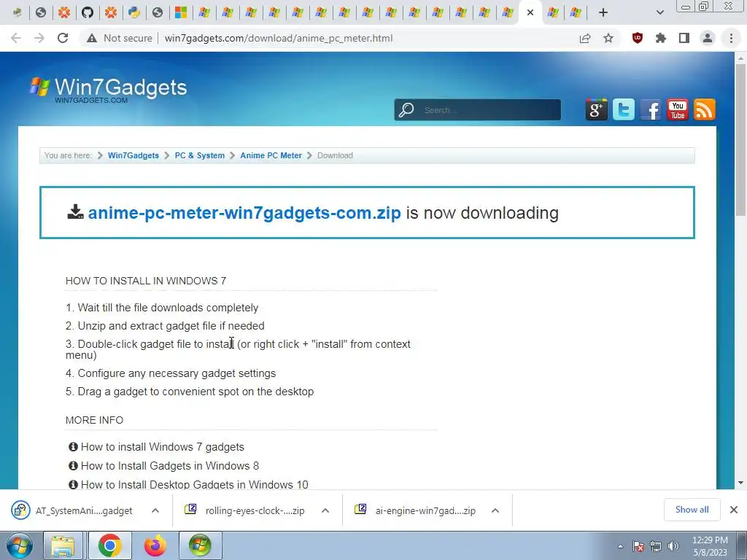Open the Windows Start menu
747x560 pixels.
click(x=20, y=545)
